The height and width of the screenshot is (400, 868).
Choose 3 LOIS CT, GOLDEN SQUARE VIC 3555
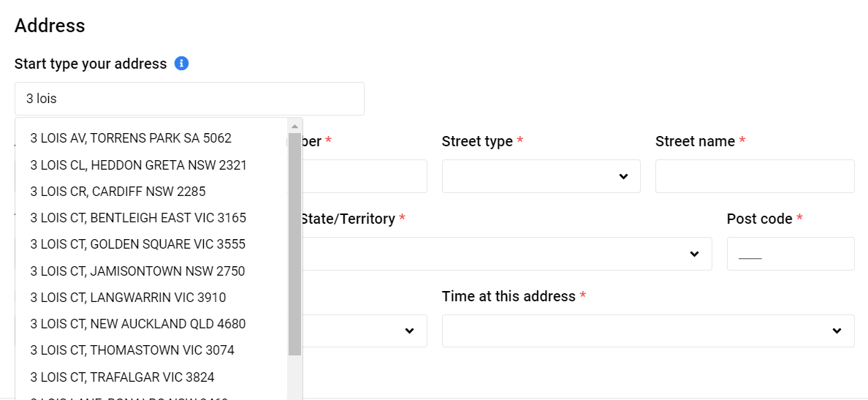(x=138, y=244)
